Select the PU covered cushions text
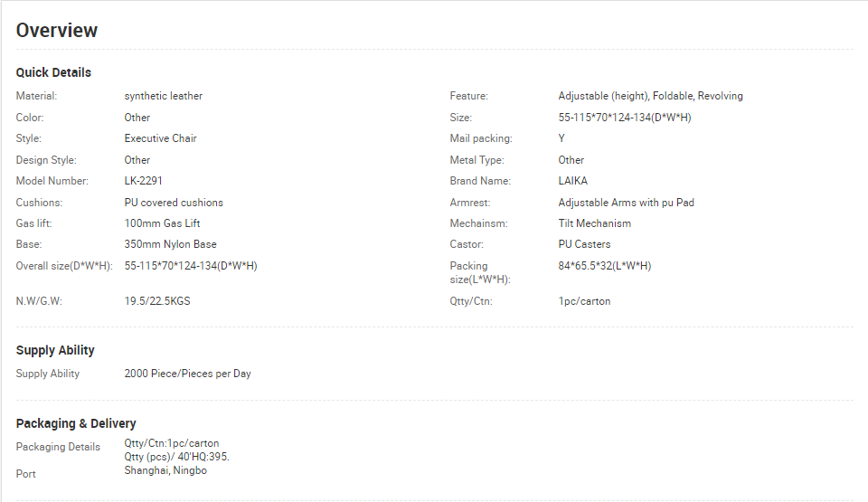The image size is (868, 502). coord(174,203)
